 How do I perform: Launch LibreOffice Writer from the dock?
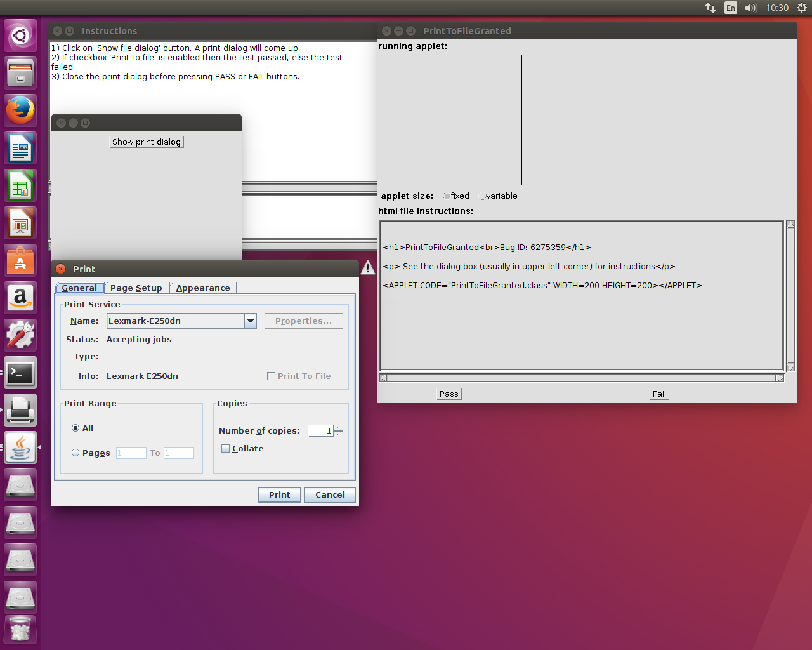(20, 149)
